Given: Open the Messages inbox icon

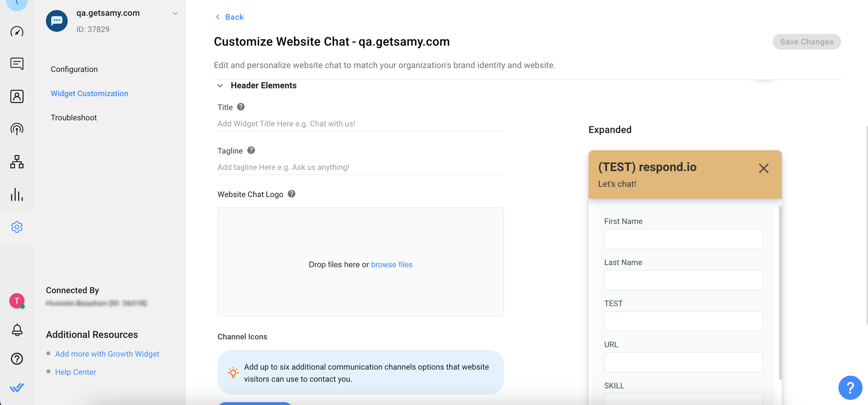Looking at the screenshot, I should pyautogui.click(x=17, y=64).
